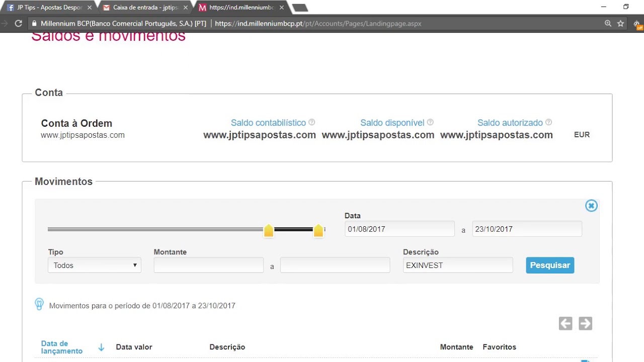Click the movements period summary text
The image size is (644, 362).
(142, 306)
